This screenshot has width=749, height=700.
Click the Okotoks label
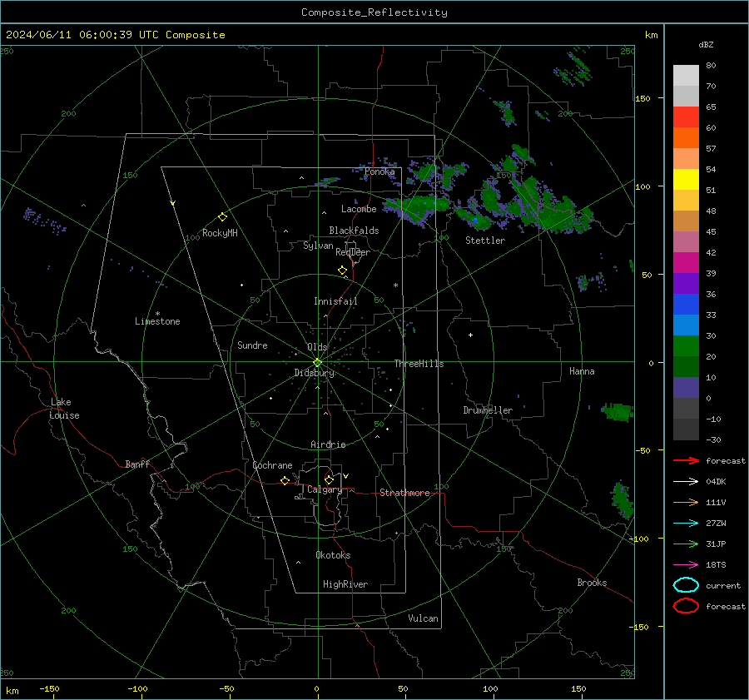(x=333, y=555)
